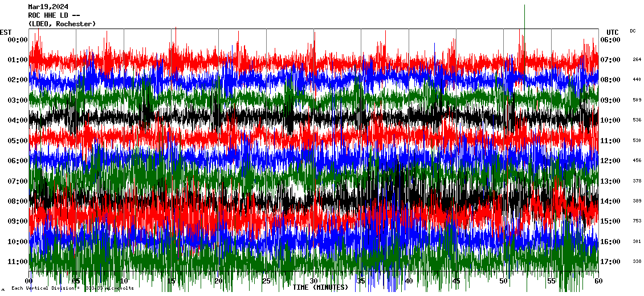Select the DC value 264

(637, 59)
